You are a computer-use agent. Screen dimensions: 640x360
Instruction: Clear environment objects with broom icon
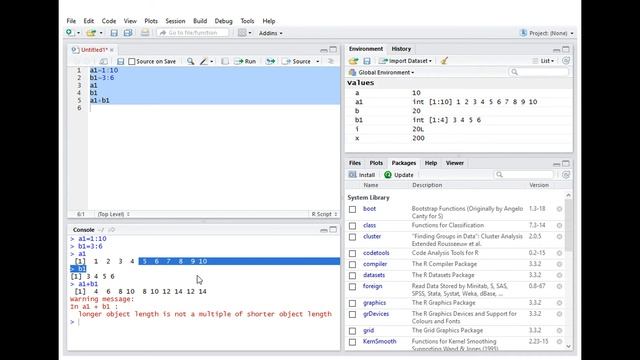(x=444, y=61)
